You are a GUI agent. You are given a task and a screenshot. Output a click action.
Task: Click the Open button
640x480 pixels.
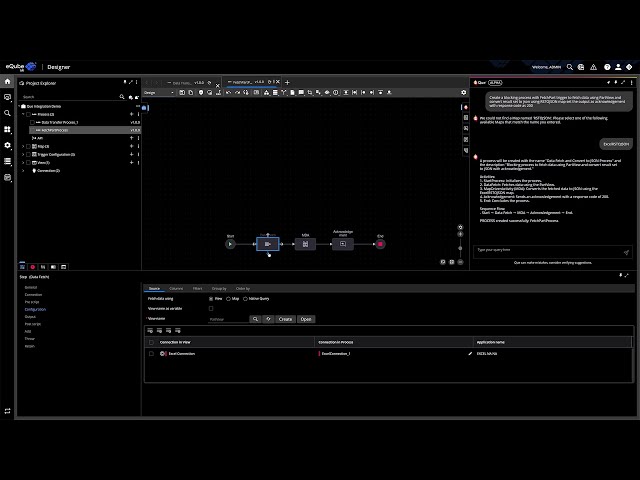pos(306,319)
